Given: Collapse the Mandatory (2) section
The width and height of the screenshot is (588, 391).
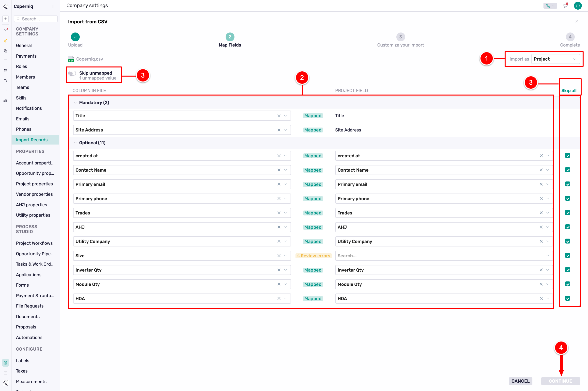Looking at the screenshot, I should 75,103.
